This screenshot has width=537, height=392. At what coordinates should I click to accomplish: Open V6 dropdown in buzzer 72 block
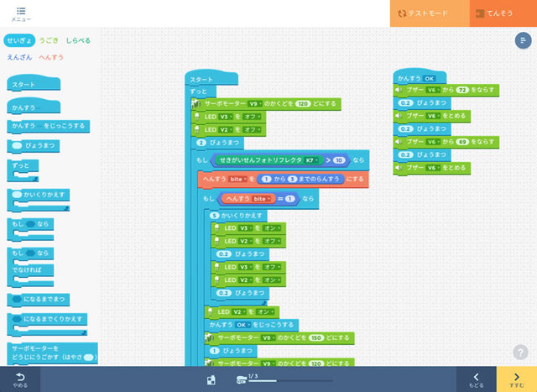click(x=433, y=90)
